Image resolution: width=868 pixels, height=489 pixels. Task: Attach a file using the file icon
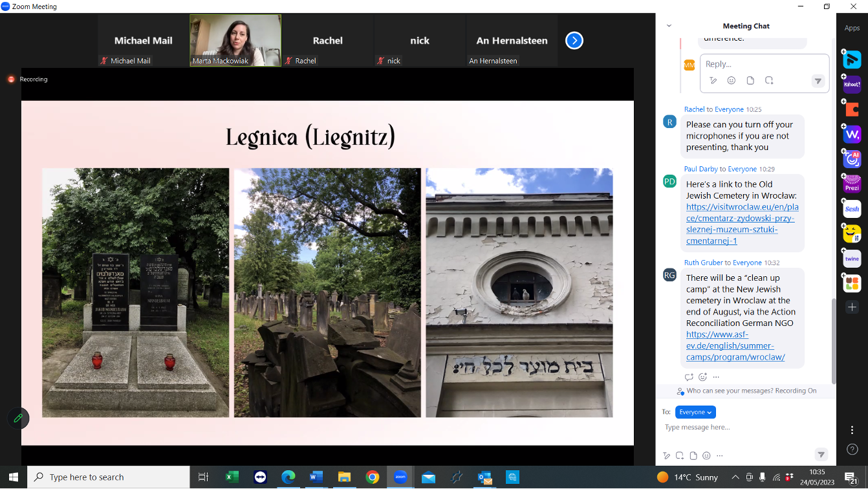(x=693, y=455)
